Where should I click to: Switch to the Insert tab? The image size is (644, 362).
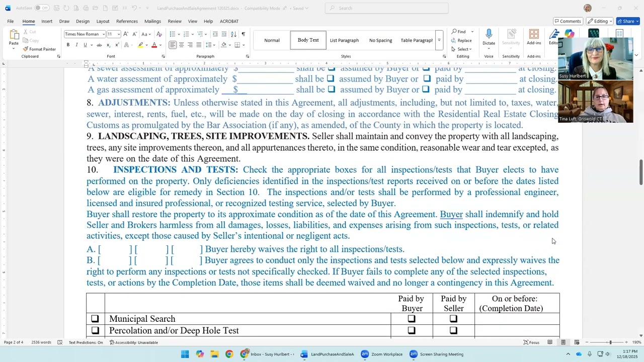coord(47,21)
